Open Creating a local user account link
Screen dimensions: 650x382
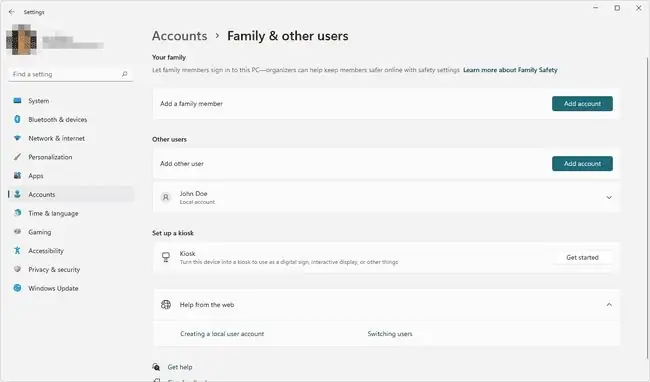pos(222,334)
